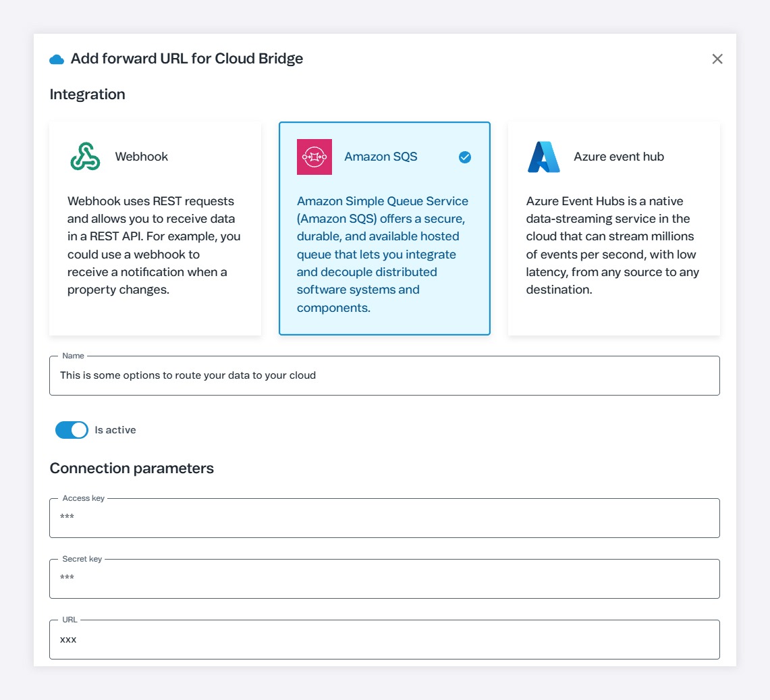Image resolution: width=770 pixels, height=700 pixels.
Task: Focus the Name input field
Action: pos(384,375)
